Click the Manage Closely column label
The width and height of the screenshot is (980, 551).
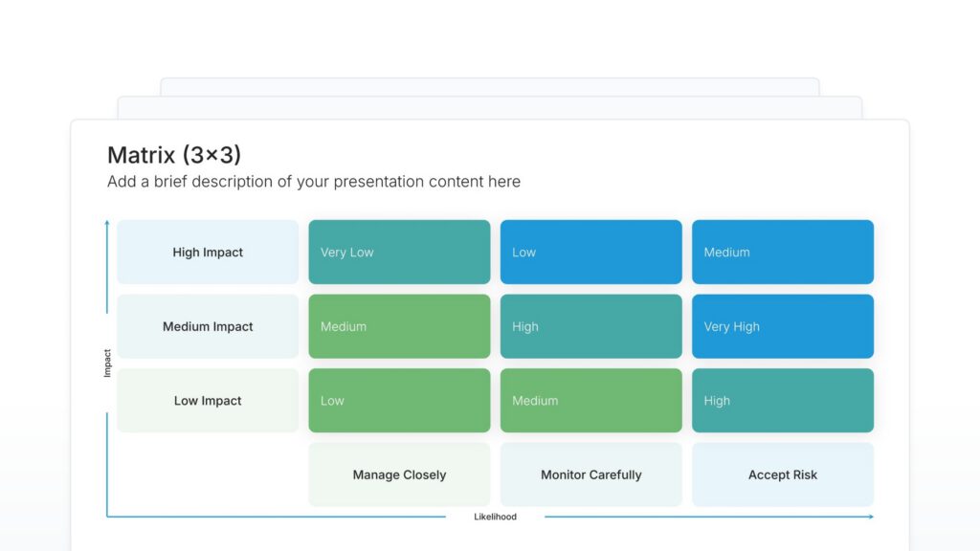click(399, 474)
